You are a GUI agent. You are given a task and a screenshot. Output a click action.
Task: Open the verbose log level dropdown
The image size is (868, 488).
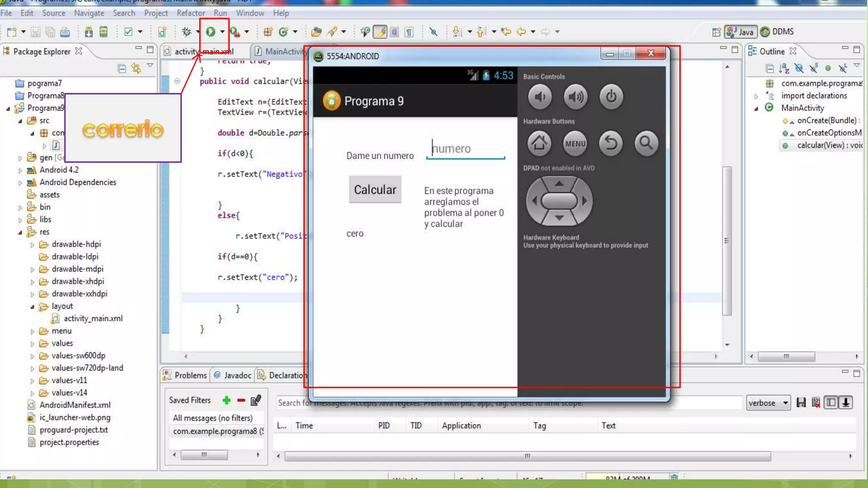point(768,403)
